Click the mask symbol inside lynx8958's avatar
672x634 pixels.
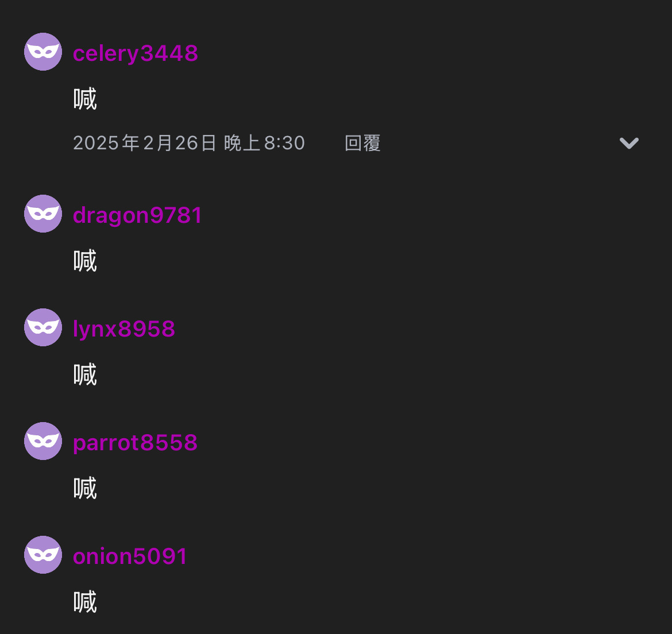(x=43, y=327)
